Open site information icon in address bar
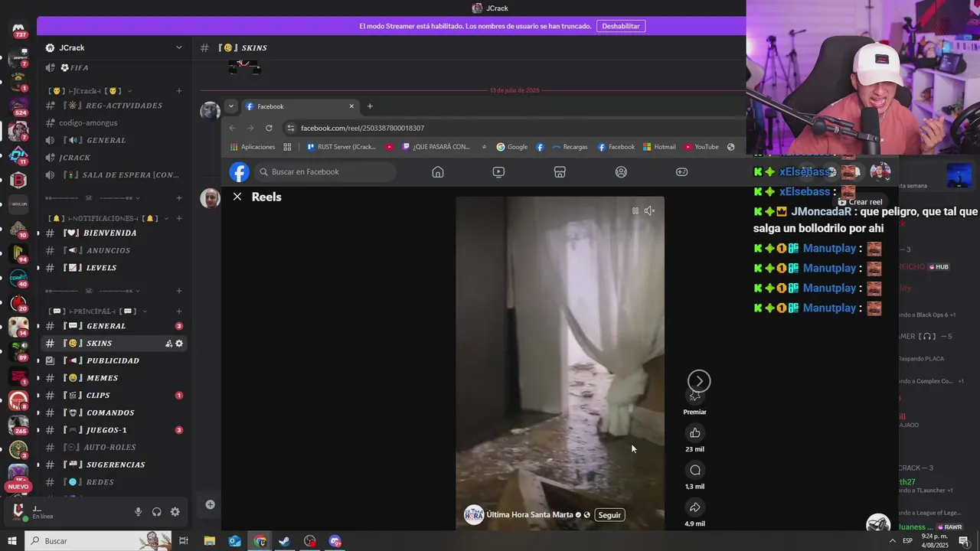Screen dimensions: 980x551 [x=290, y=128]
